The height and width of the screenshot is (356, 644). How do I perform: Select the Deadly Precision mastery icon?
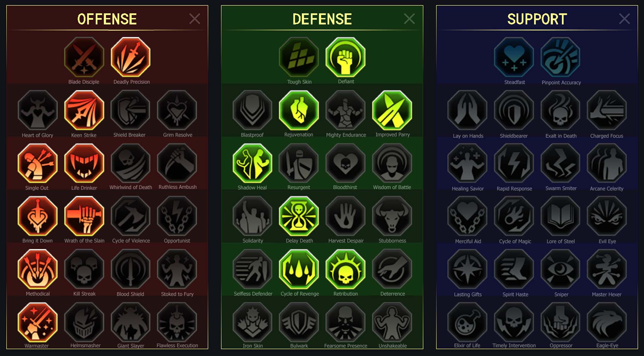pyautogui.click(x=130, y=57)
